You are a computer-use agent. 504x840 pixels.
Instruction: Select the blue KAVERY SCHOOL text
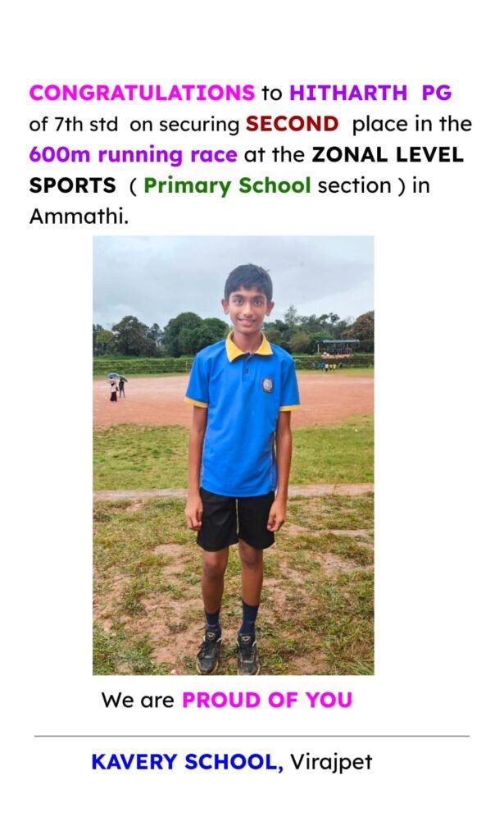[188, 762]
